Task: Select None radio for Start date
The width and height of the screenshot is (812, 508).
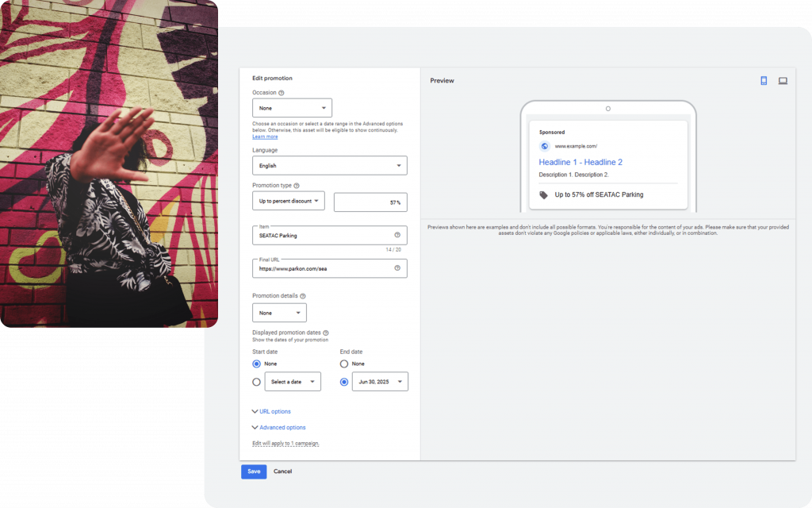Action: pyautogui.click(x=256, y=364)
